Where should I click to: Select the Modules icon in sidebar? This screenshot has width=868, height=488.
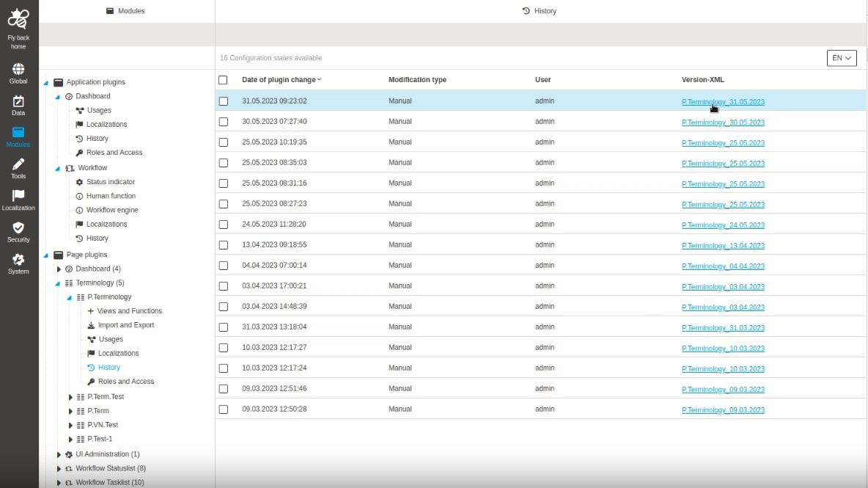click(x=18, y=134)
